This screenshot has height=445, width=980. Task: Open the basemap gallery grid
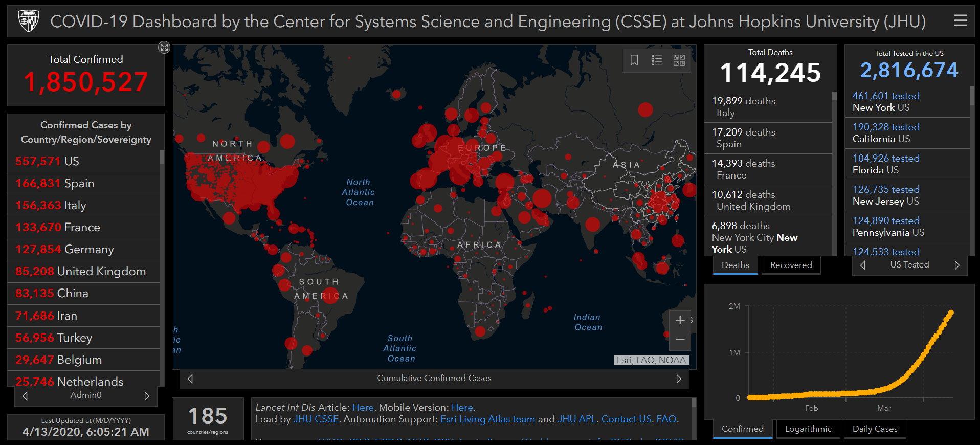point(679,60)
